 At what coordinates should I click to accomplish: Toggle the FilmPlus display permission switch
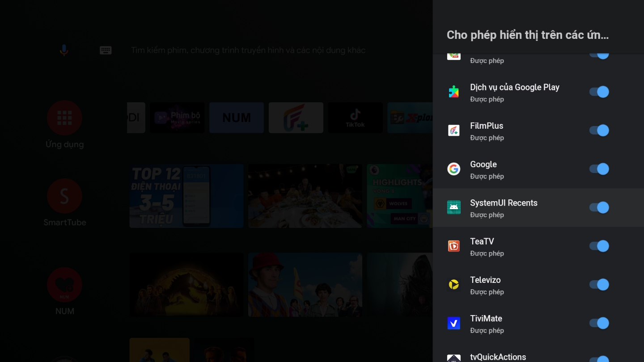[599, 130]
